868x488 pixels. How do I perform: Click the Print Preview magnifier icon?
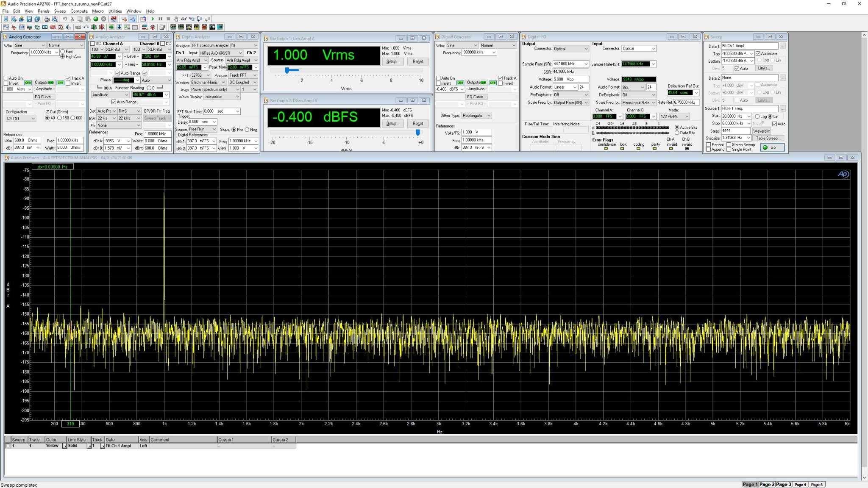tap(55, 19)
